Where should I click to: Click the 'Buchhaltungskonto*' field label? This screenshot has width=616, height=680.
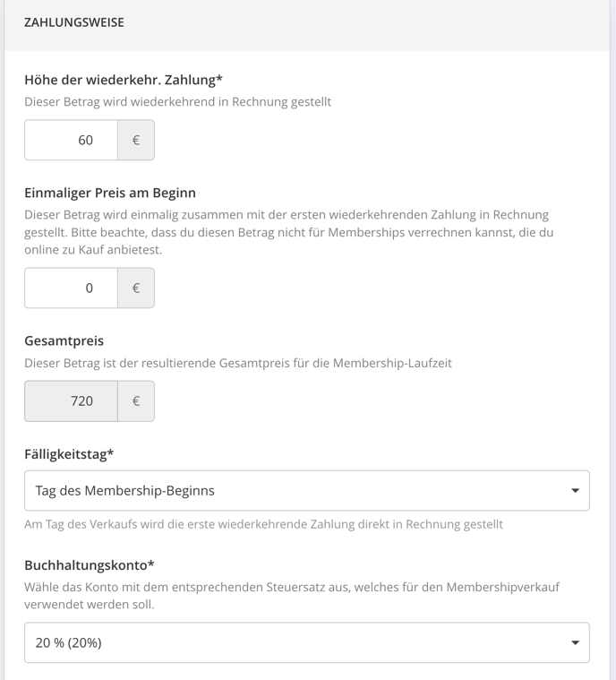tap(90, 565)
